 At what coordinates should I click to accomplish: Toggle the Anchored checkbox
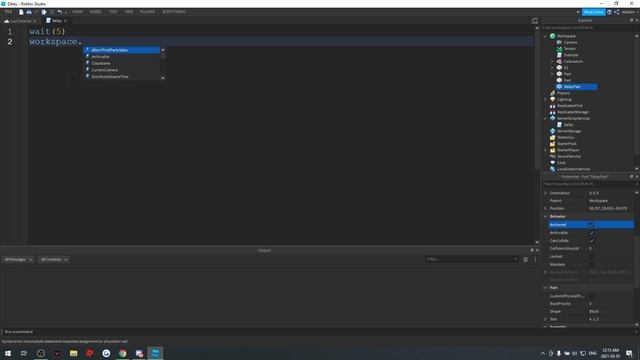591,224
